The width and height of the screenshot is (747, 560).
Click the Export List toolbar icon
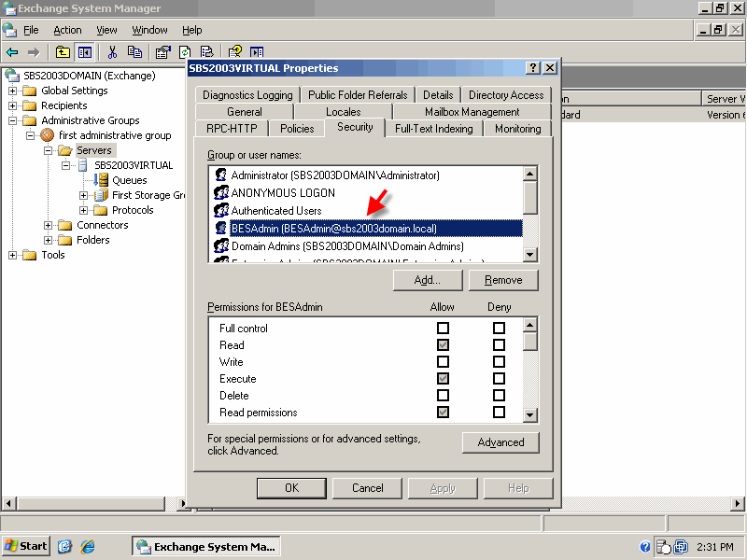[206, 52]
